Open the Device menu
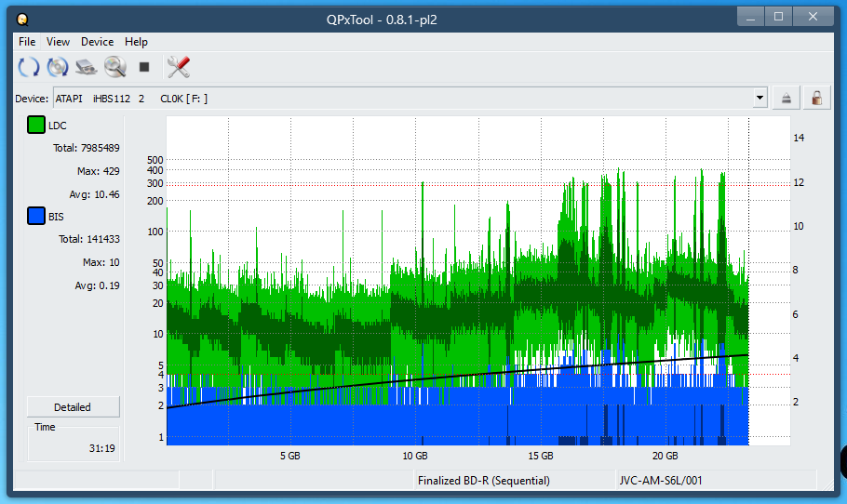The height and width of the screenshot is (504, 847). click(97, 42)
